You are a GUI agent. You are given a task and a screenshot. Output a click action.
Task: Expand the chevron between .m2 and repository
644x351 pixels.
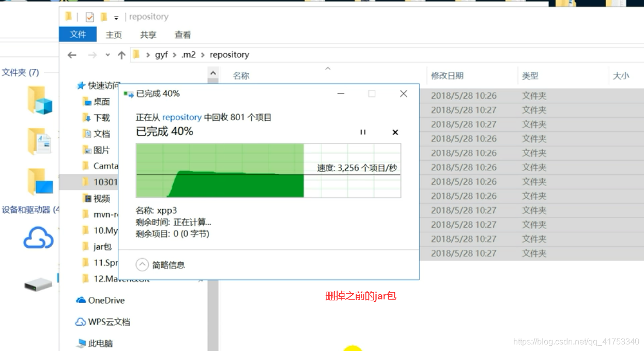[203, 55]
